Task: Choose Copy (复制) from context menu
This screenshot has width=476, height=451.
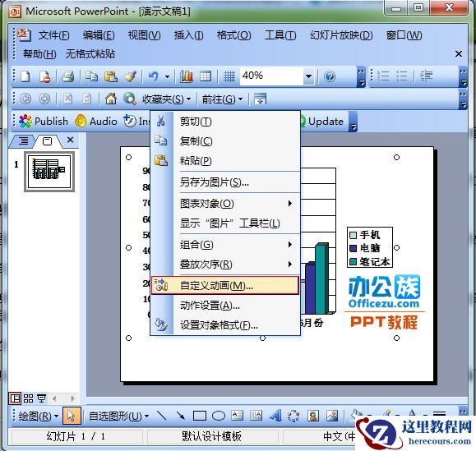Action: coord(224,141)
